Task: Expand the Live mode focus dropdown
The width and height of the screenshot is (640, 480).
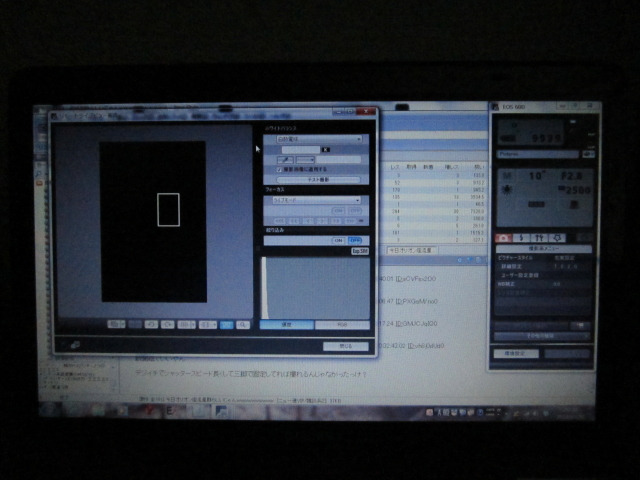Action: tap(316, 200)
